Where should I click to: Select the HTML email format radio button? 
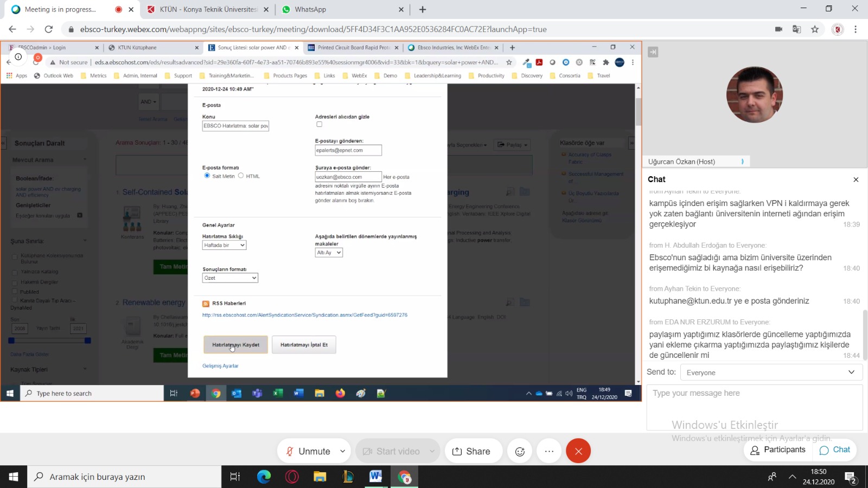pos(241,176)
